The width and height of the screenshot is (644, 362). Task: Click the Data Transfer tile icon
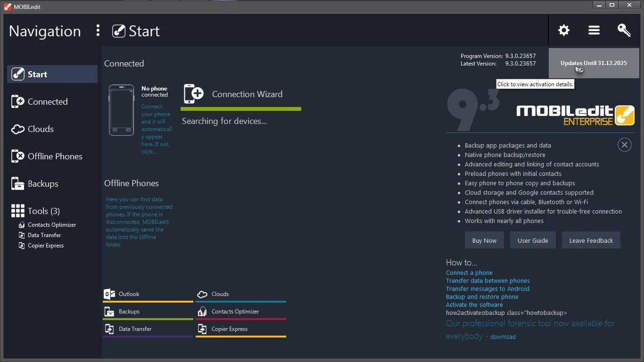(109, 329)
